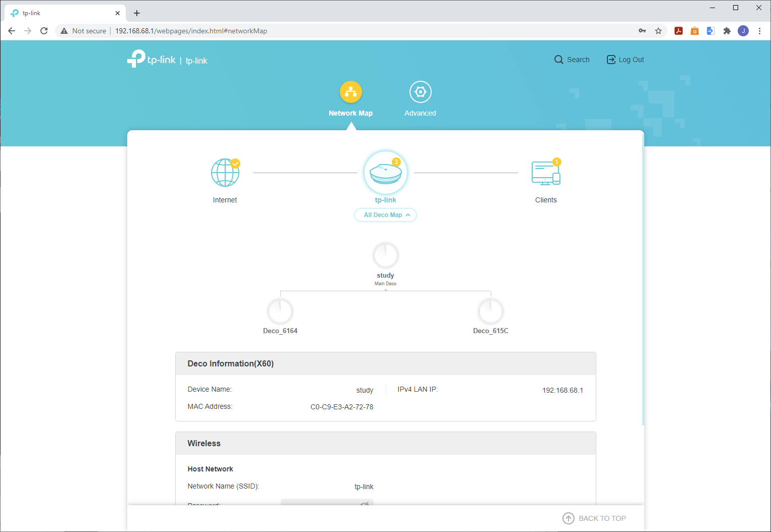Open the Extensions puzzle icon
The image size is (771, 532).
(x=727, y=31)
